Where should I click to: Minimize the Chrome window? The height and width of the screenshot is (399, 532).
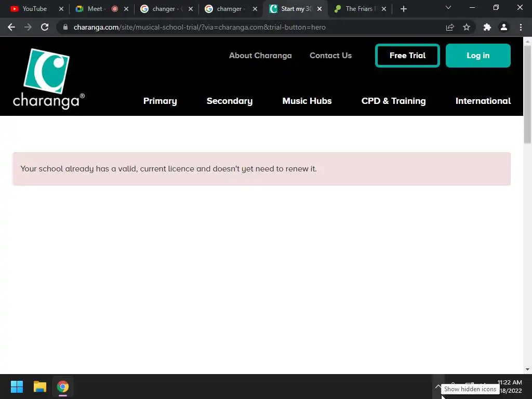click(x=472, y=7)
